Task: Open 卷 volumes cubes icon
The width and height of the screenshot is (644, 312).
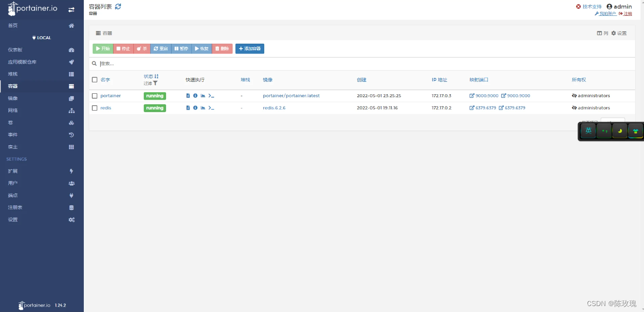Action: click(71, 123)
